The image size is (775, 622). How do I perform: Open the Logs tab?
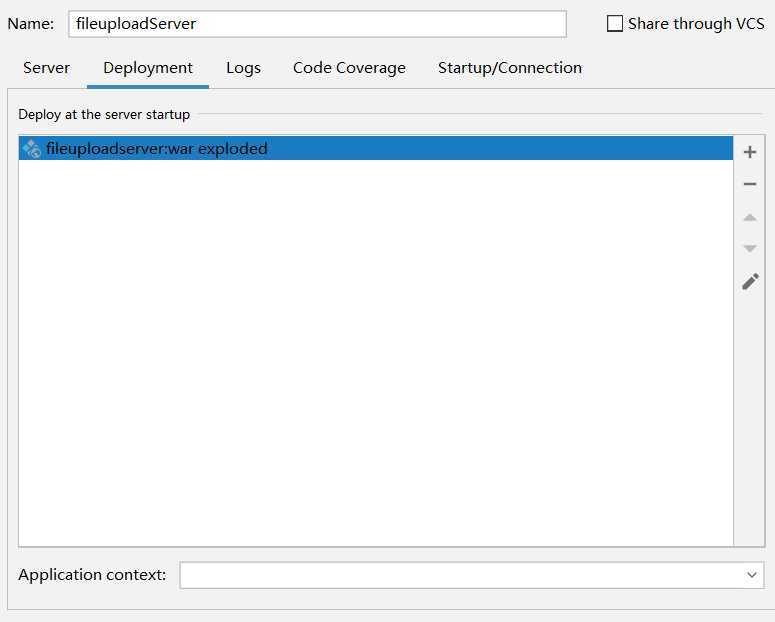[x=243, y=68]
